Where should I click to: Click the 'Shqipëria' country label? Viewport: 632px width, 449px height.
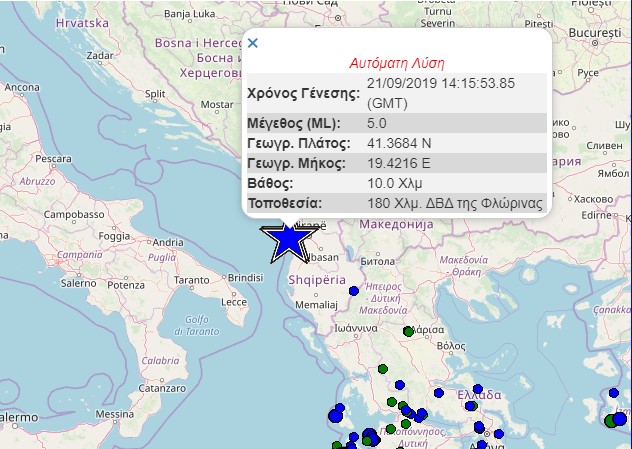click(317, 280)
